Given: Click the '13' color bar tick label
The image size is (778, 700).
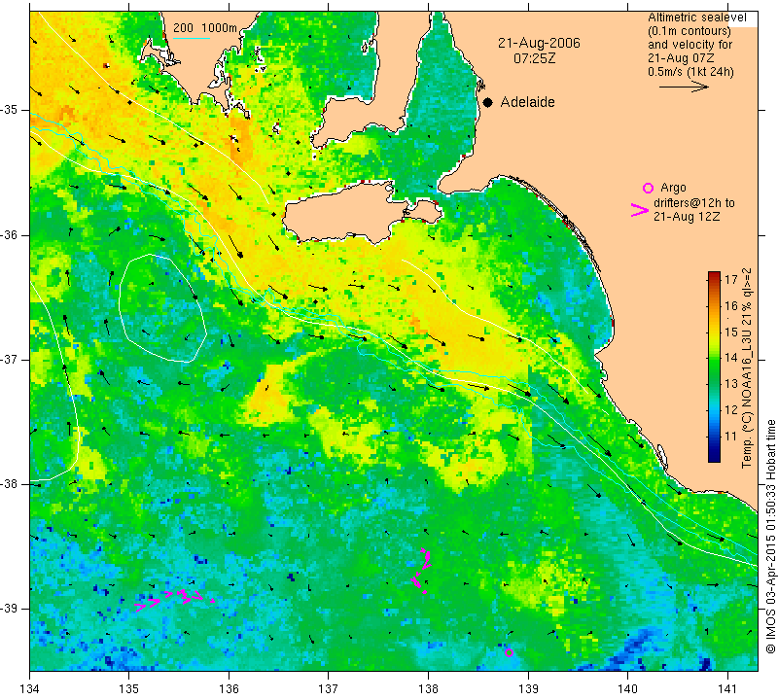Looking at the screenshot, I should tap(731, 384).
